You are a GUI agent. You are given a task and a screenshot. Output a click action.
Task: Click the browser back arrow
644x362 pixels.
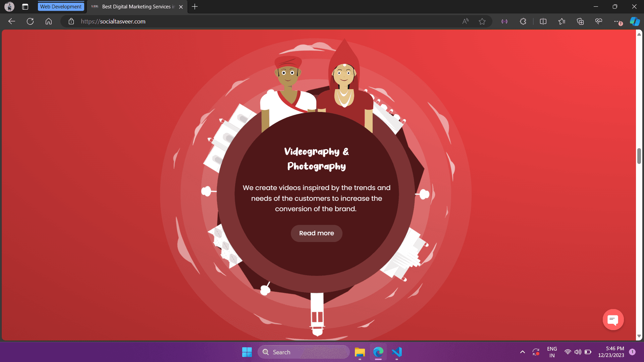pos(12,21)
